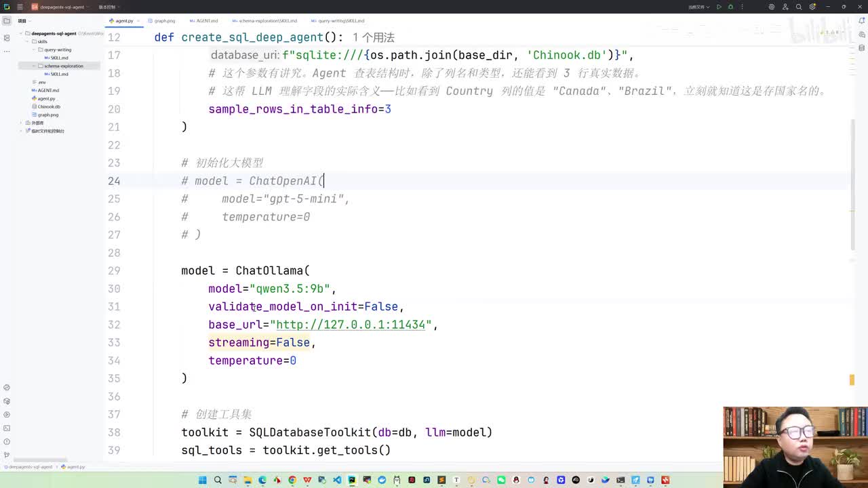Viewport: 868px width, 488px height.
Task: Switch to query-writing\SKILL.md tab
Action: [x=337, y=21]
